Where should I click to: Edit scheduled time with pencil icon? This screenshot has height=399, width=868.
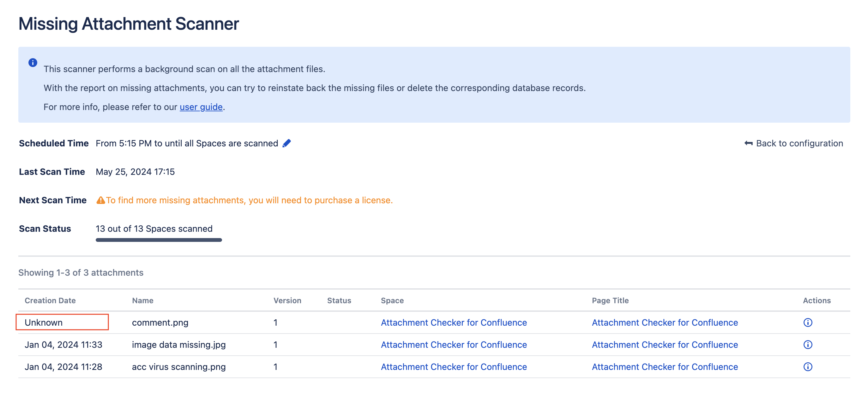coord(286,143)
